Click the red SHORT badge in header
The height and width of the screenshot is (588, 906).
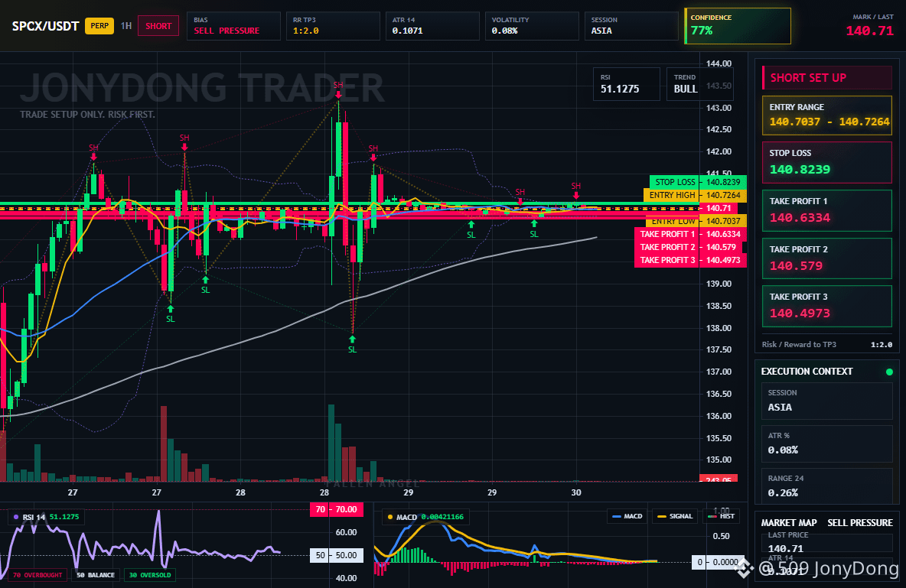pos(158,26)
